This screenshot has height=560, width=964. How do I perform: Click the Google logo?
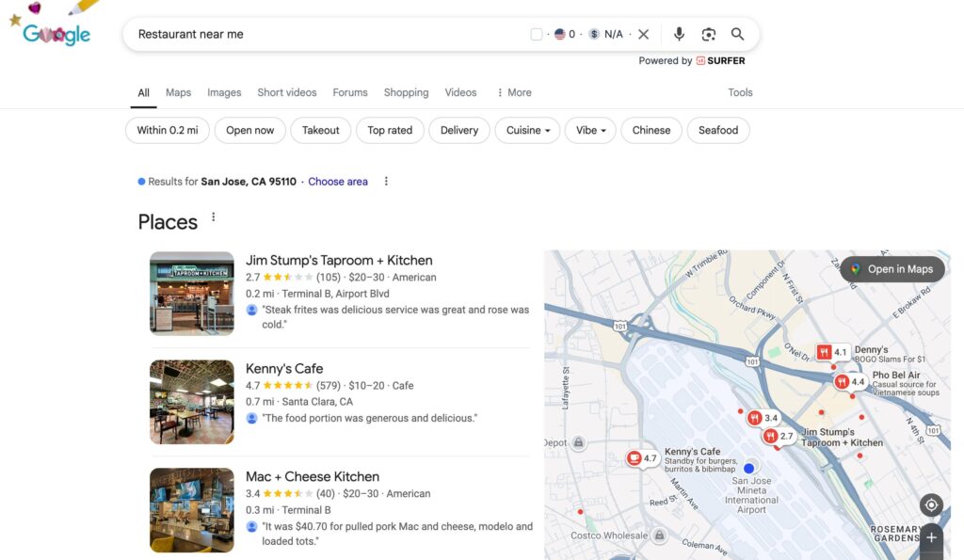coord(56,35)
